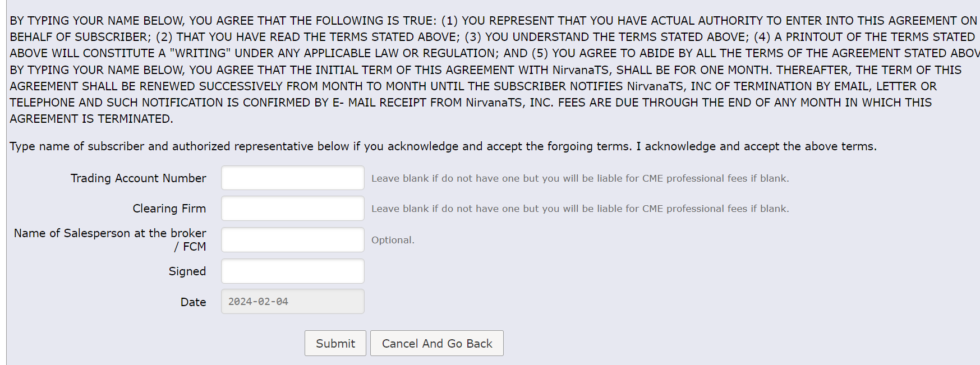This screenshot has height=365, width=980.
Task: Click the Trading Account Number label
Action: pyautogui.click(x=138, y=178)
